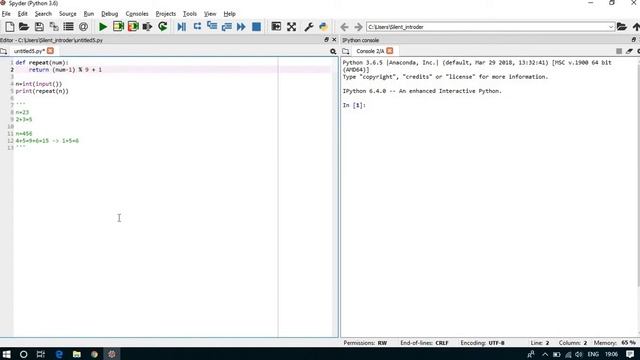
Task: Open the Source menu
Action: pos(68,14)
